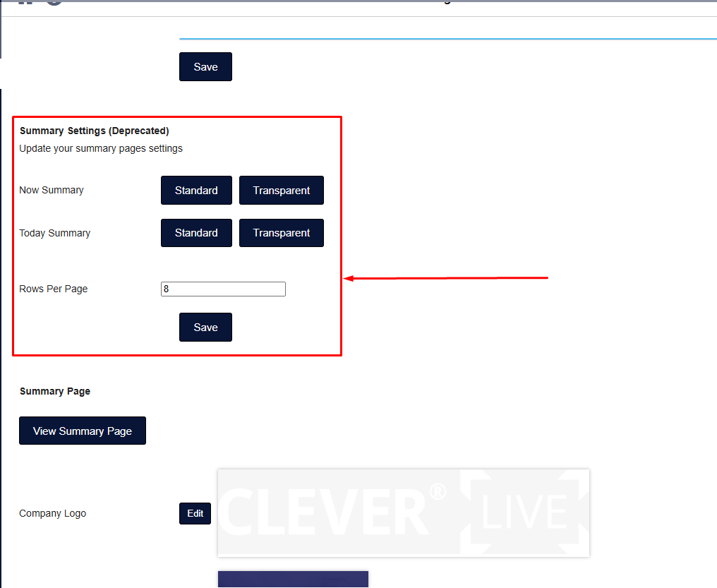
Task: Click the dark blue image below the logo
Action: coord(293,580)
